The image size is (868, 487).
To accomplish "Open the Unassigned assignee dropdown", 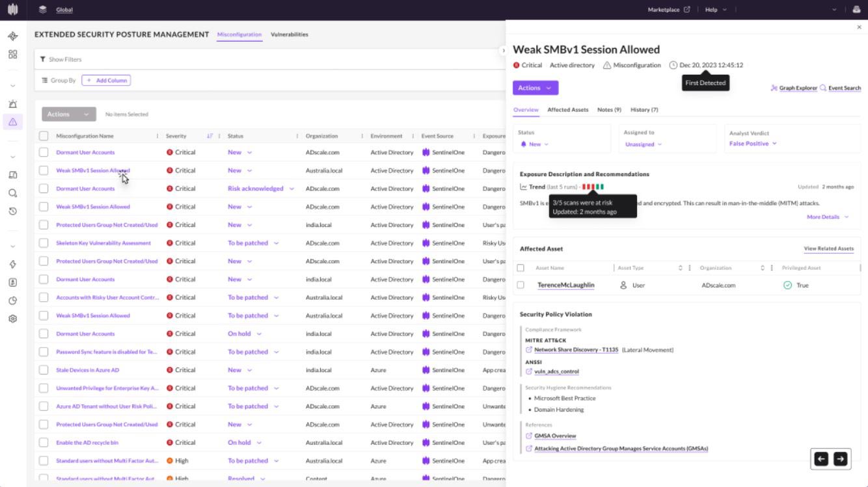I will click(x=644, y=144).
